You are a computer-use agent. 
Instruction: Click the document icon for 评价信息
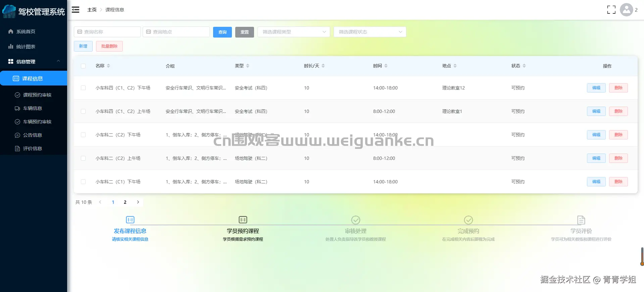[x=17, y=149]
